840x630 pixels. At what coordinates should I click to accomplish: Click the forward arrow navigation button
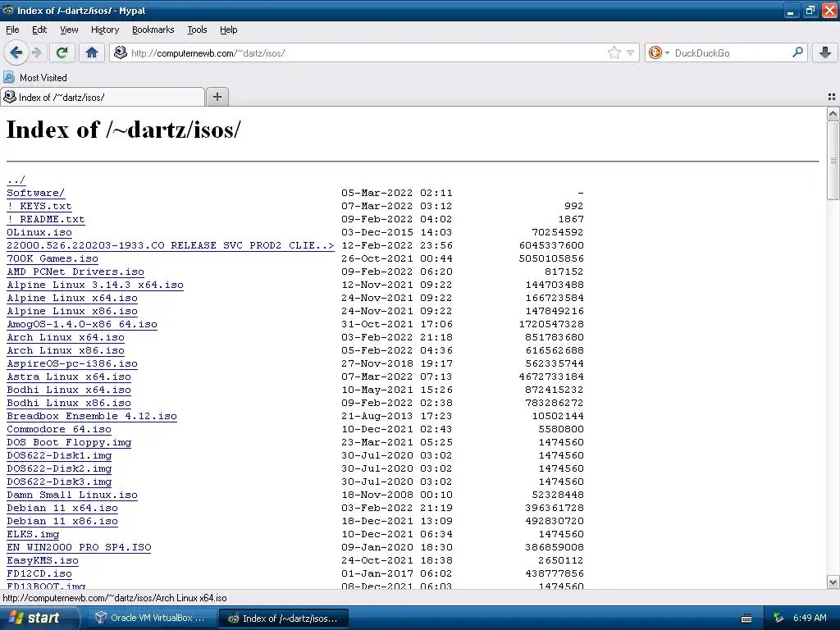tap(36, 52)
